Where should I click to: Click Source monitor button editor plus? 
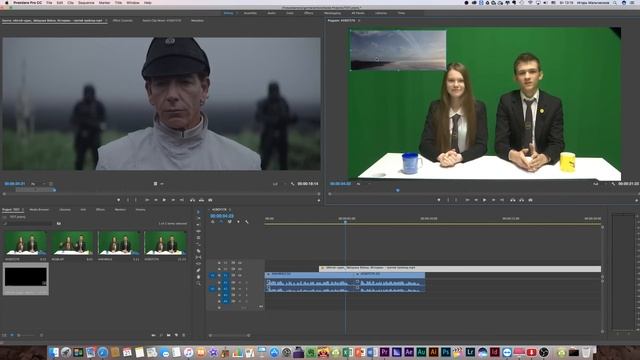click(319, 200)
